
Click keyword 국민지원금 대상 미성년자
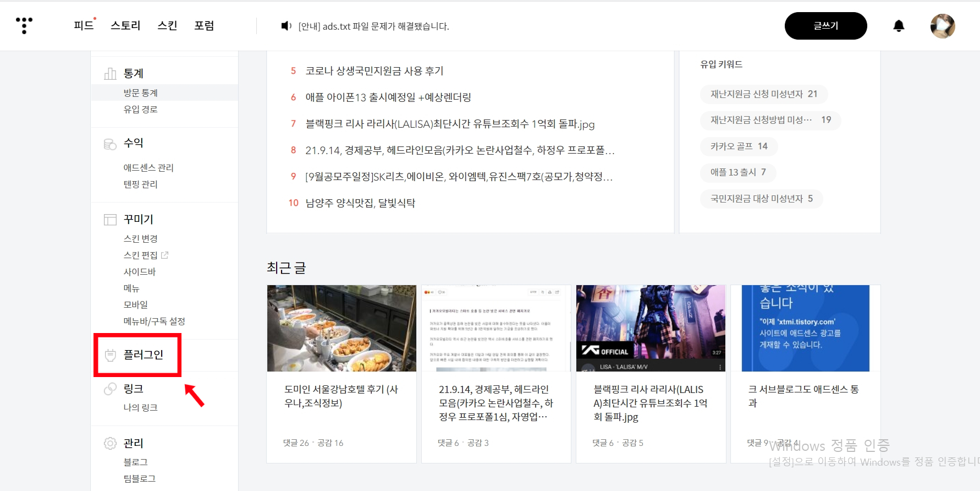click(762, 199)
